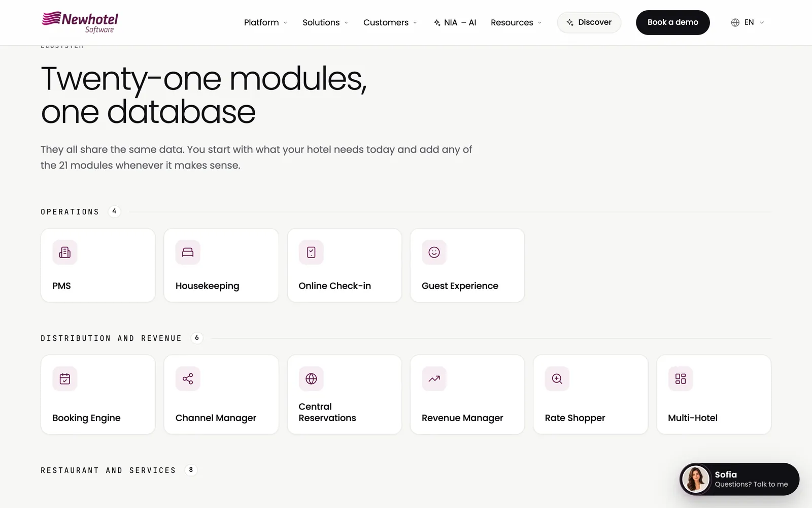This screenshot has width=812, height=508.
Task: Open the Rate Shopper module card
Action: pyautogui.click(x=591, y=395)
